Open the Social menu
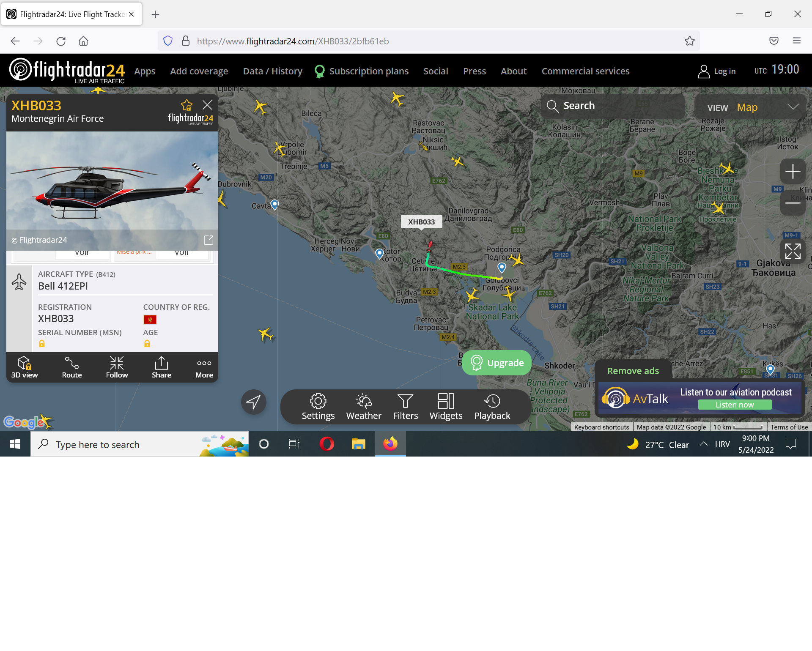This screenshot has height=651, width=812. click(x=436, y=71)
